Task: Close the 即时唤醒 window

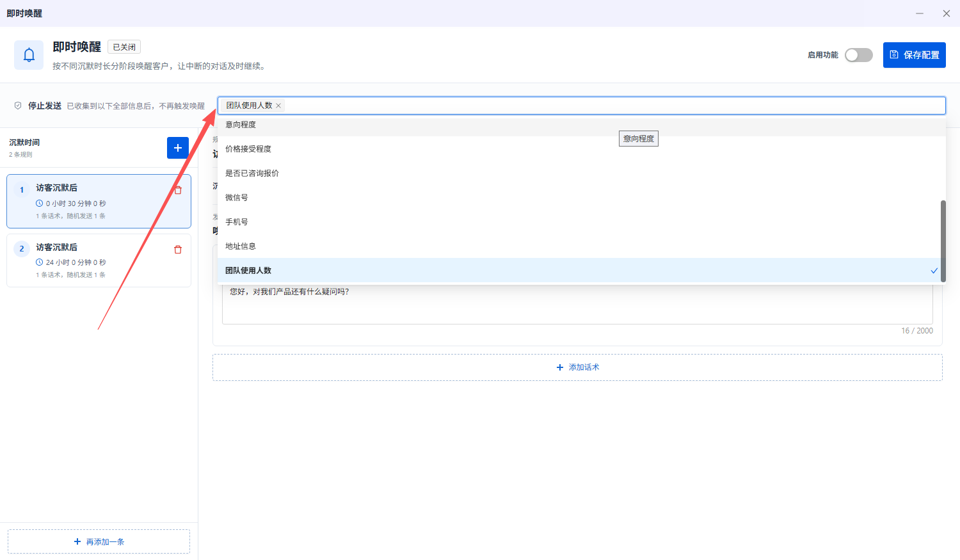Action: tap(947, 13)
